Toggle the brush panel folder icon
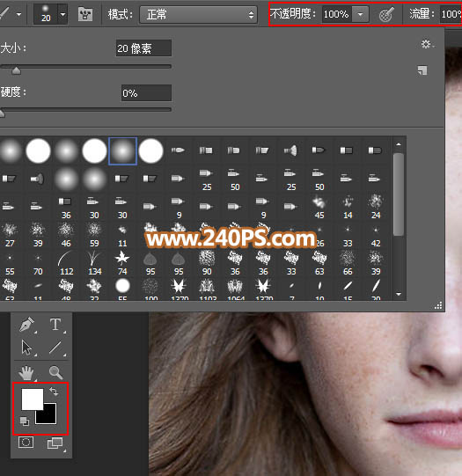 tap(85, 14)
